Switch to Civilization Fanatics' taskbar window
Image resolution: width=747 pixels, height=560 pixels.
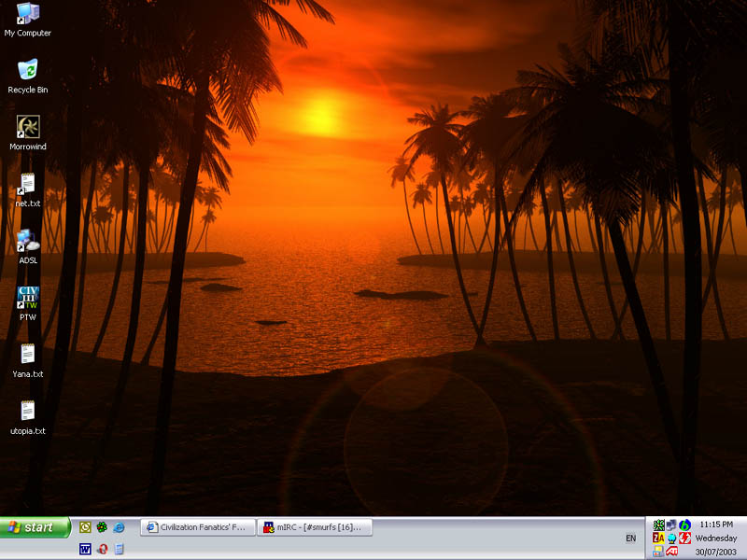tap(196, 527)
